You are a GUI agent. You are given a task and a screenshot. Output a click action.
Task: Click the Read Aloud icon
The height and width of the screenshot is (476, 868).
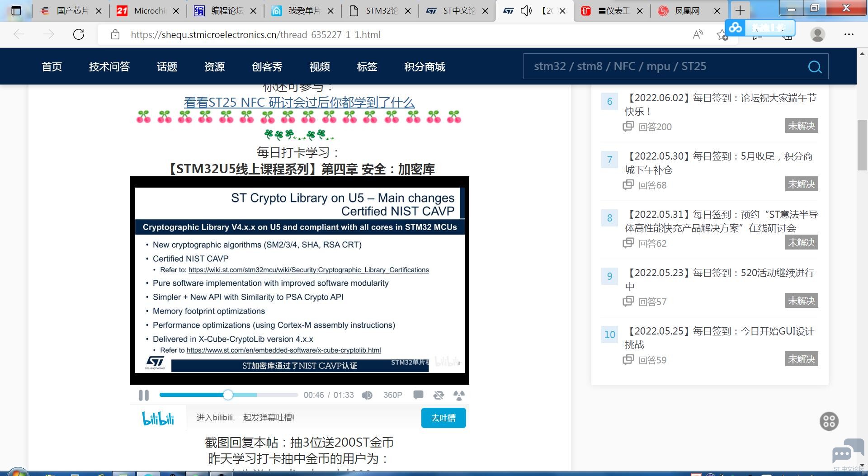pyautogui.click(x=698, y=34)
